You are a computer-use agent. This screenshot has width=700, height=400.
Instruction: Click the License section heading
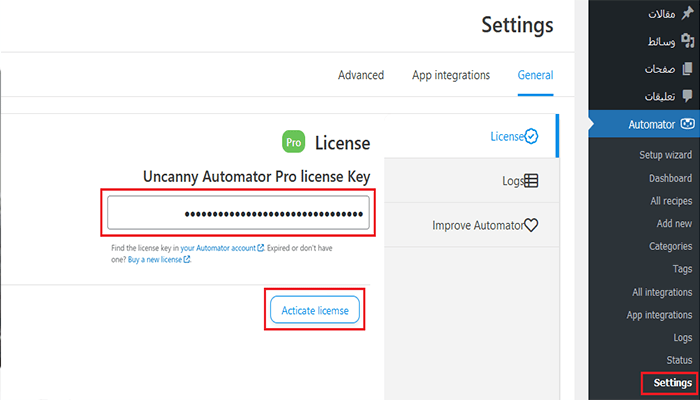[x=342, y=143]
